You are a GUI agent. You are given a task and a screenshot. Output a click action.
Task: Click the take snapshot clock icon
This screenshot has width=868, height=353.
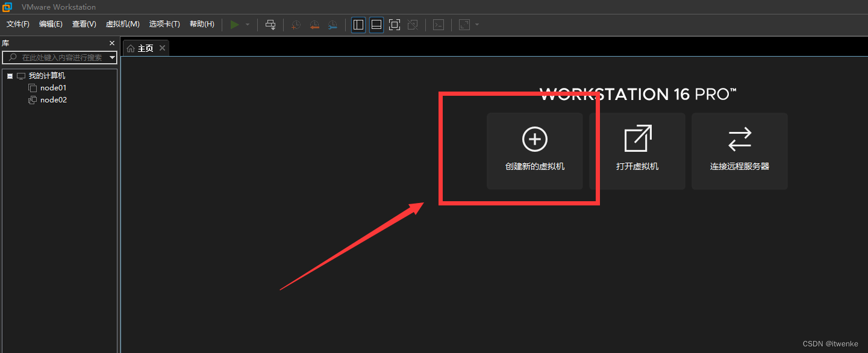point(296,25)
